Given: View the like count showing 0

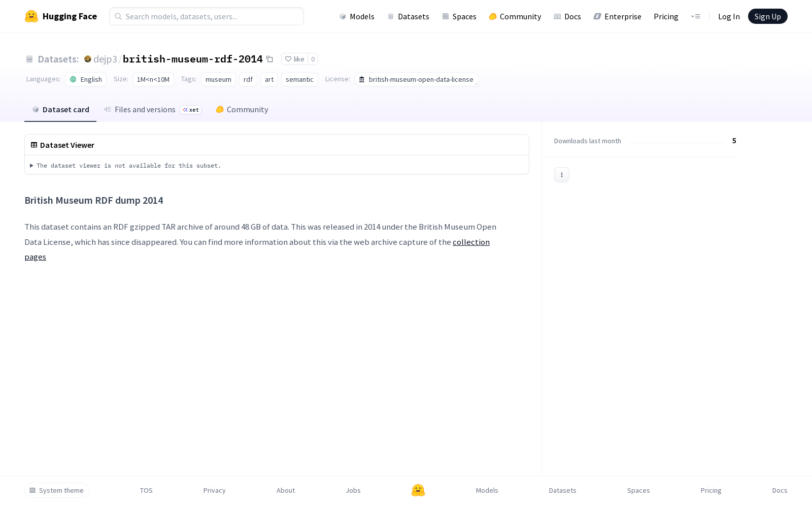Looking at the screenshot, I should 313,59.
